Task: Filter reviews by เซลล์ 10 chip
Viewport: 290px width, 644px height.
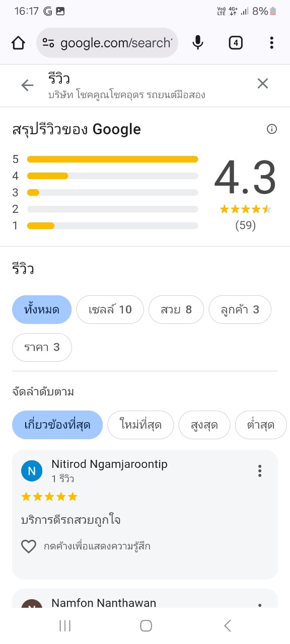Action: pyautogui.click(x=110, y=309)
